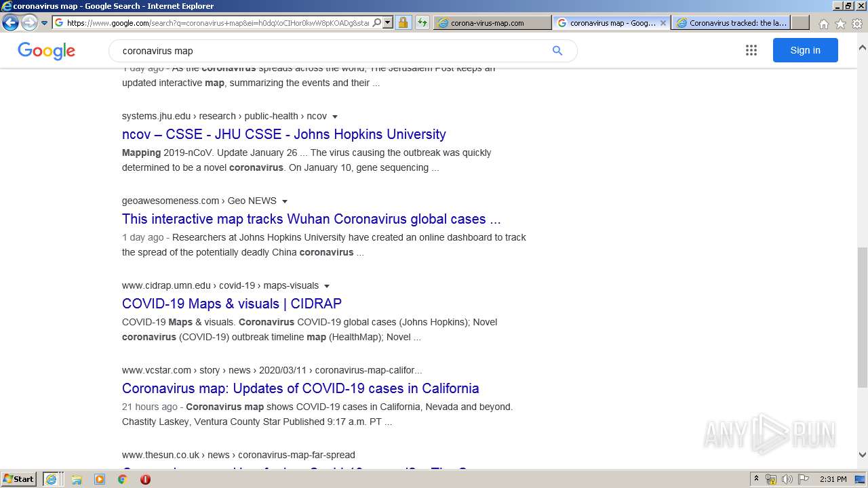Click the "21 hours ago" snippet text
Viewport: 868px width, 488px height.
click(x=149, y=407)
